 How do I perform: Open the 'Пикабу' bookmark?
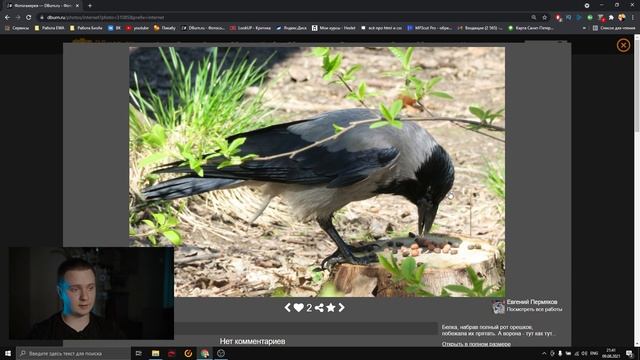[x=165, y=28]
